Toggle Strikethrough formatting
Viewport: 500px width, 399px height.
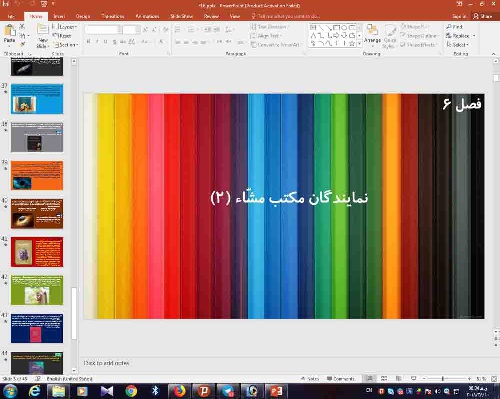123,42
